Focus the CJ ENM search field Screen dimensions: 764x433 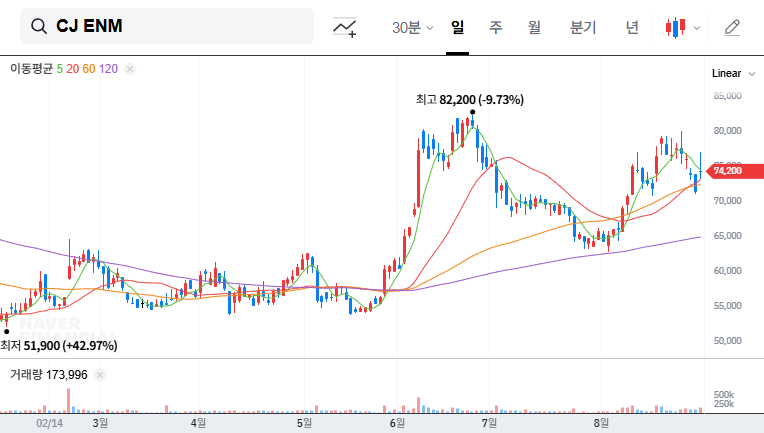pos(167,26)
